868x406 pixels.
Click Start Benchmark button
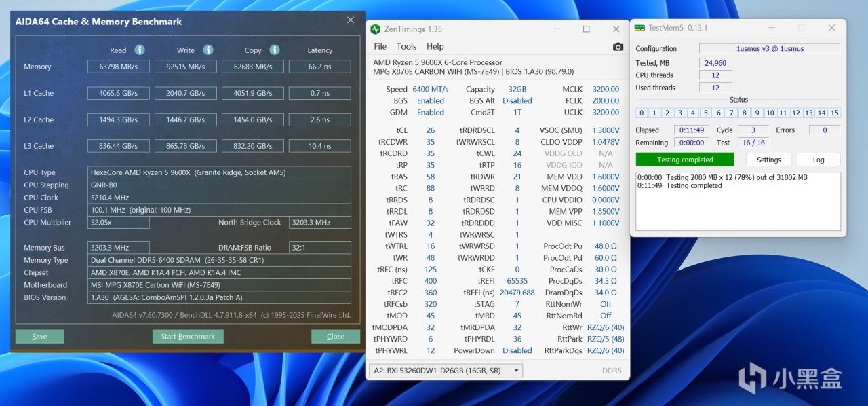[188, 336]
